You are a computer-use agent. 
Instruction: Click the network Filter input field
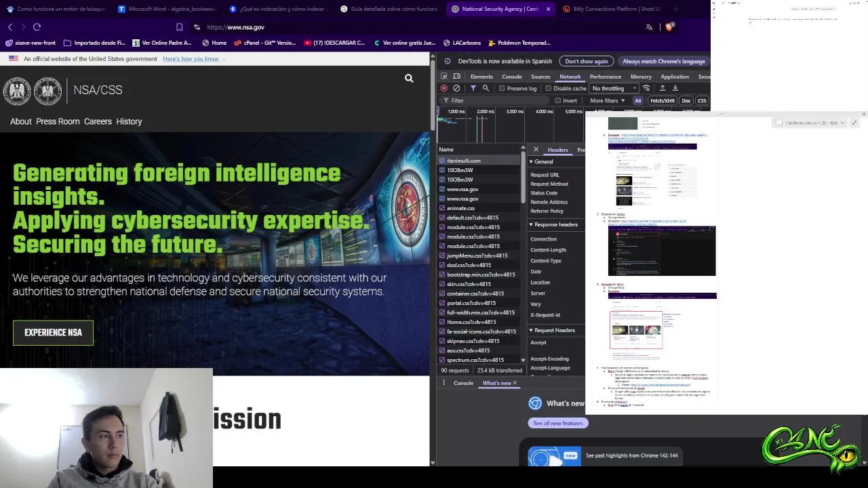point(495,101)
